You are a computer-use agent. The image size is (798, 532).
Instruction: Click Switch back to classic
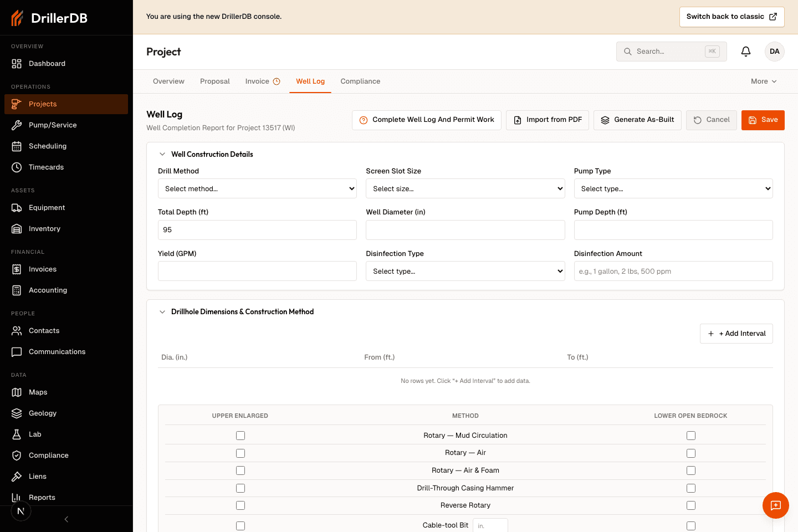732,17
